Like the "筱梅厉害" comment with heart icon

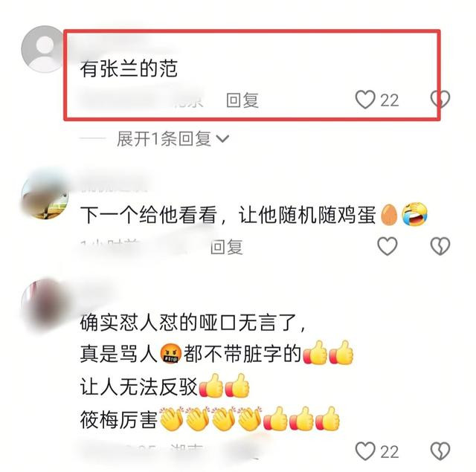(x=365, y=451)
